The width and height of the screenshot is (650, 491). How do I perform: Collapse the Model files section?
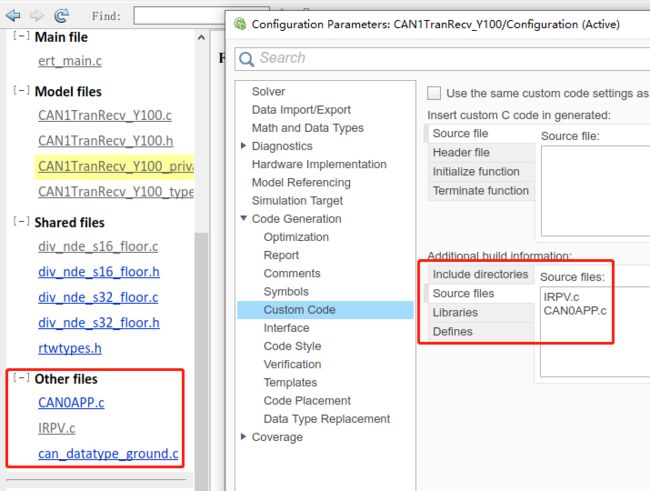pyautogui.click(x=21, y=90)
